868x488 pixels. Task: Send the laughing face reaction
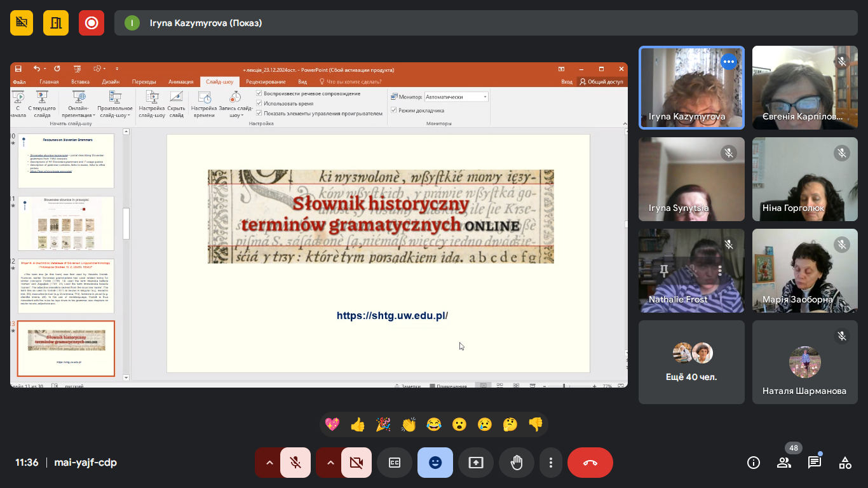coord(434,424)
